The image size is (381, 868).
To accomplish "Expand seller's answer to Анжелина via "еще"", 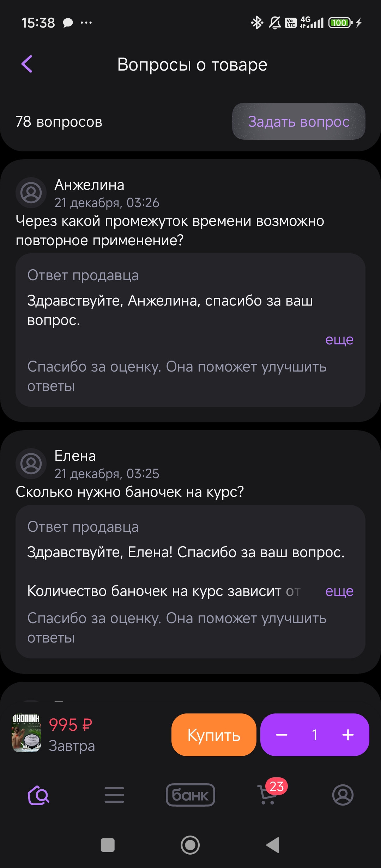I will click(339, 339).
